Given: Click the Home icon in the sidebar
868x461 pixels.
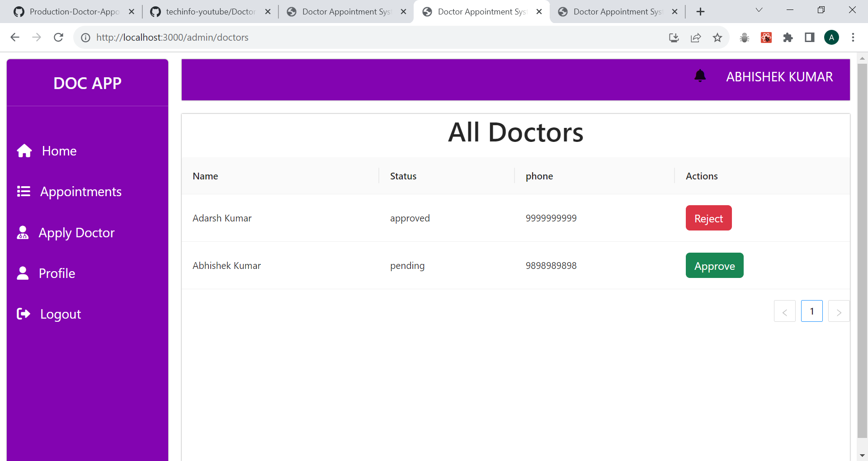Looking at the screenshot, I should [24, 151].
